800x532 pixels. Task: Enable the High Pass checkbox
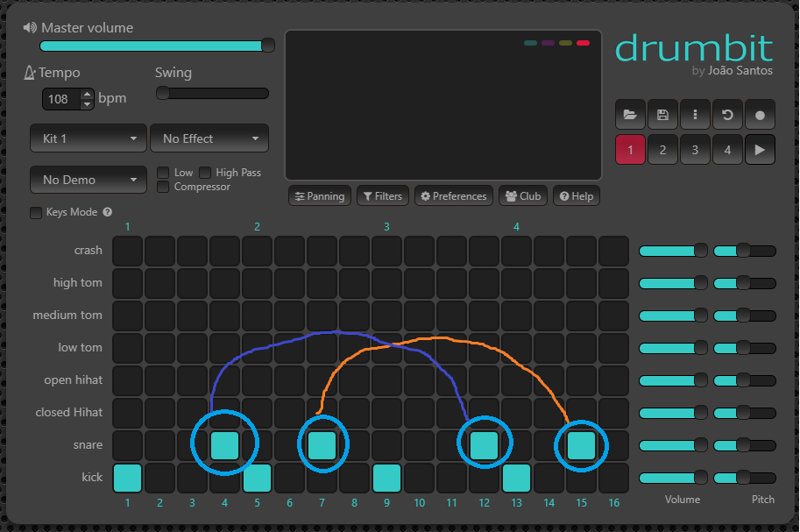click(x=205, y=173)
